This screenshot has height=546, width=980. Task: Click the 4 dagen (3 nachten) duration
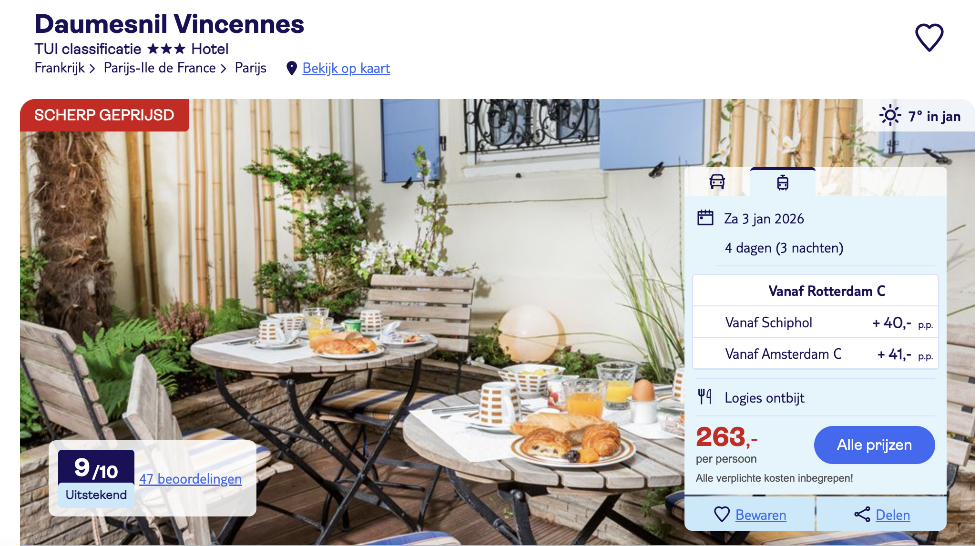(784, 248)
